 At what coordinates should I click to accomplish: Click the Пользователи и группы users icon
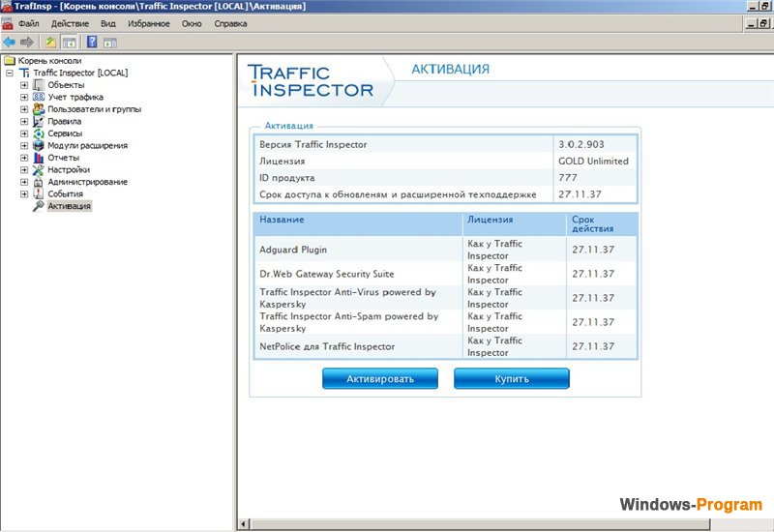(39, 109)
